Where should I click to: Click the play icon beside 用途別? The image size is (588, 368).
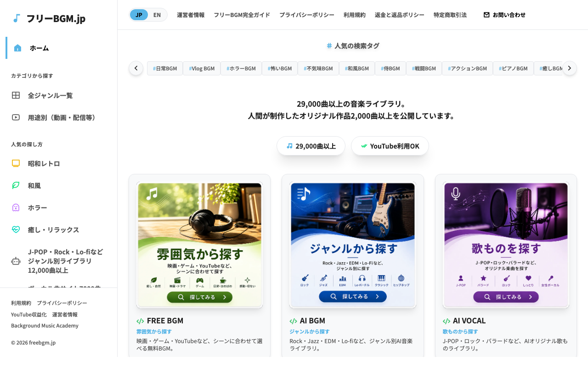click(x=16, y=117)
